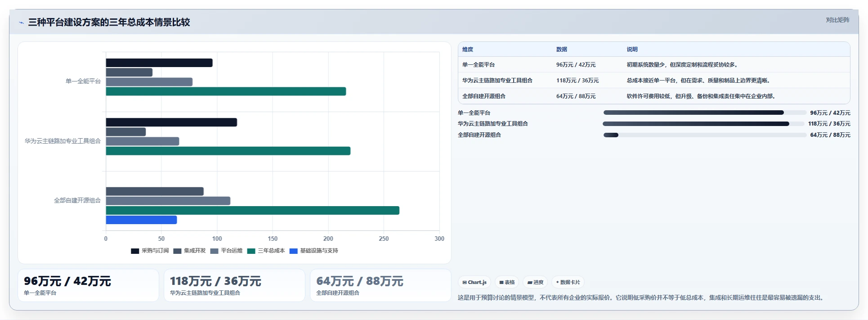Click the 数据卡片 tag chip

(x=568, y=282)
